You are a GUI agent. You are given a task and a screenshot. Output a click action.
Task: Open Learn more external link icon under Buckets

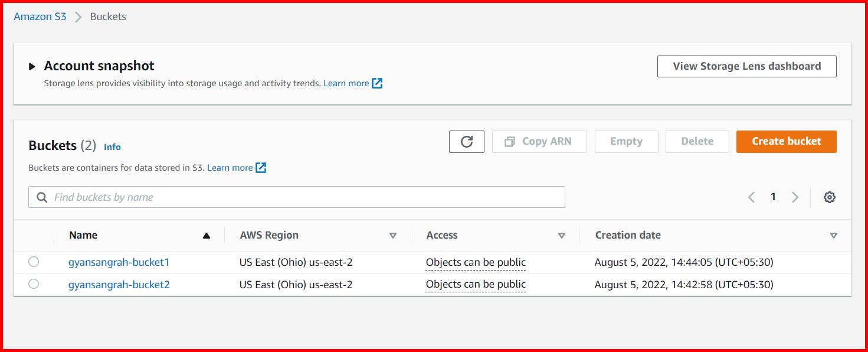point(261,167)
